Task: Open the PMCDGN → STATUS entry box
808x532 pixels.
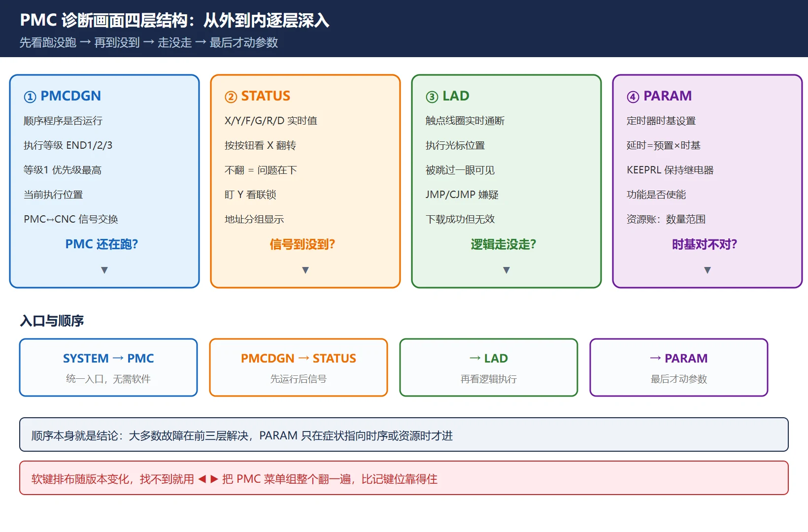Action: 299,367
